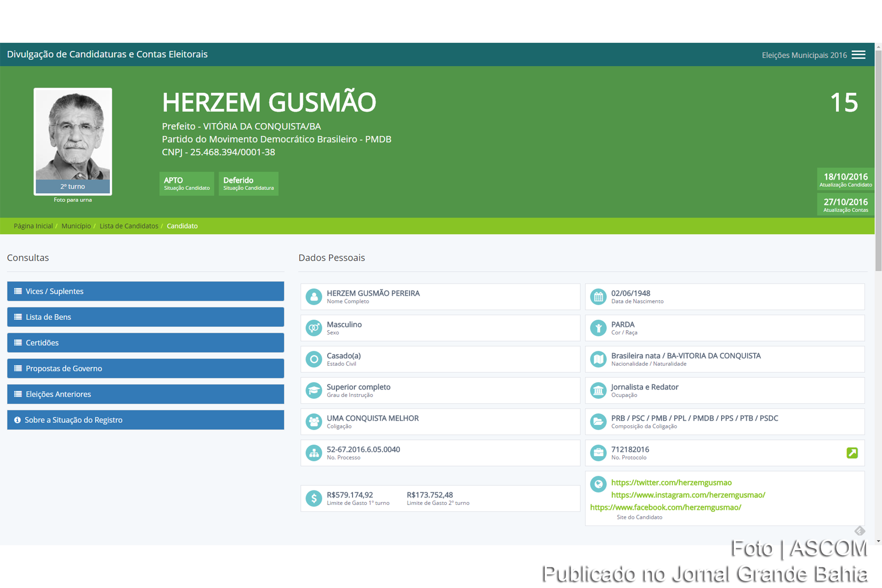Click the current Candidato breadcrumb

click(182, 226)
